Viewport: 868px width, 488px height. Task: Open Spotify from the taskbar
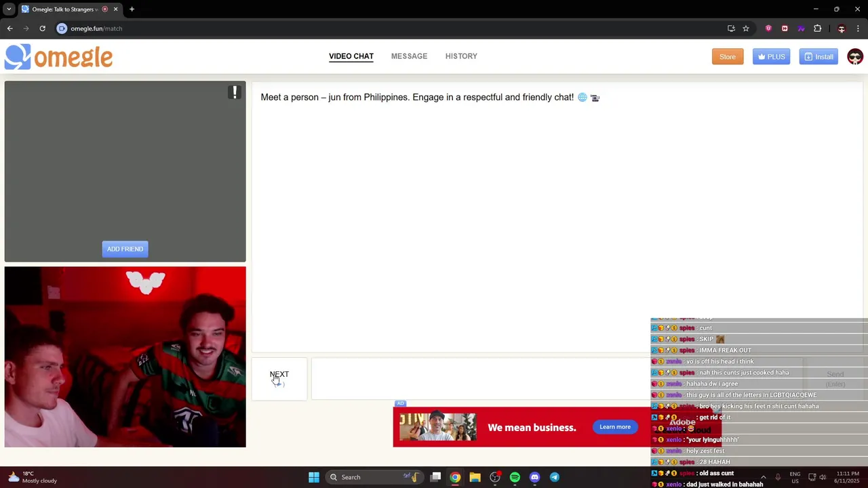515,477
